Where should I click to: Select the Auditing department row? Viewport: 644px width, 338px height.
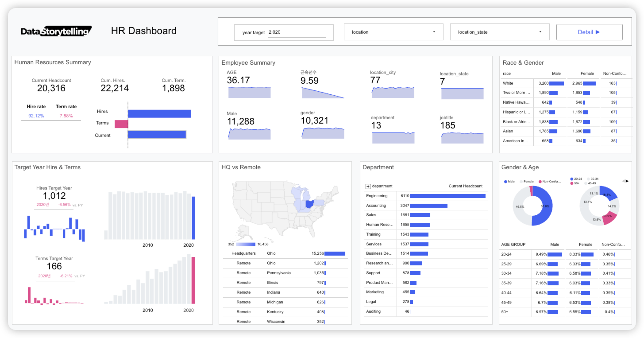(426, 311)
